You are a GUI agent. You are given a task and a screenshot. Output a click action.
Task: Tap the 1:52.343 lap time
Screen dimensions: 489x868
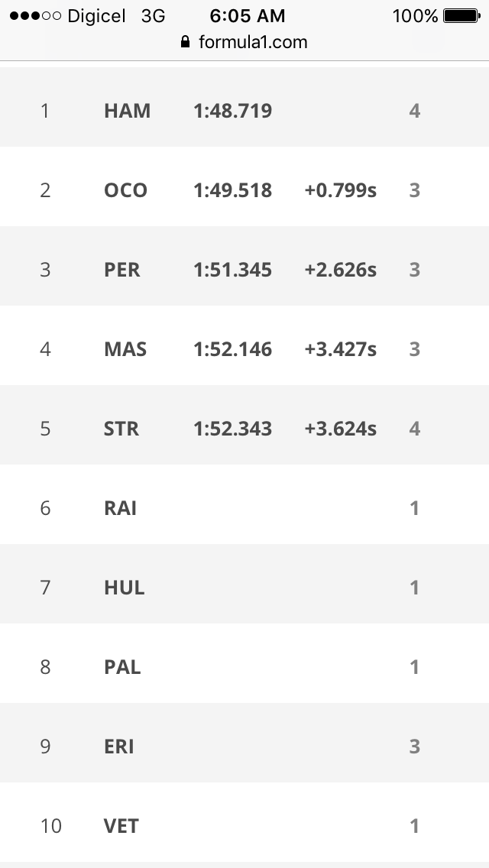point(232,429)
